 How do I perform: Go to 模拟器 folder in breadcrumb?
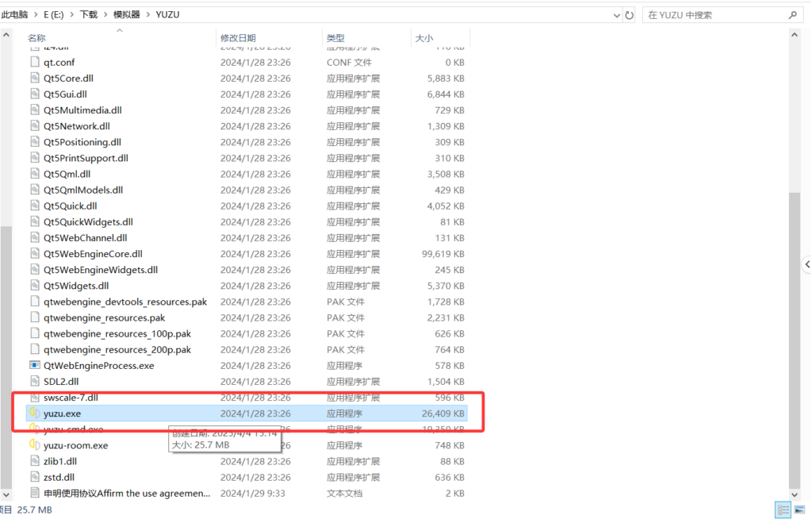[127, 14]
